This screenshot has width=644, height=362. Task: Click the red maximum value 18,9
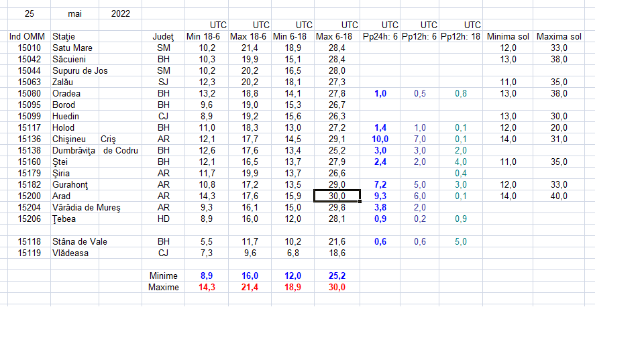pyautogui.click(x=292, y=288)
